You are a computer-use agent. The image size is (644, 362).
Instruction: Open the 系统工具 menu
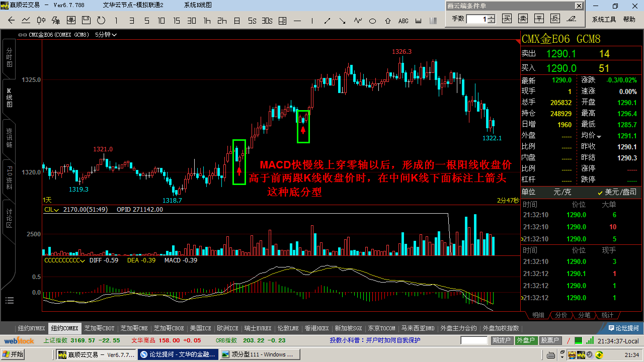pyautogui.click(x=604, y=19)
